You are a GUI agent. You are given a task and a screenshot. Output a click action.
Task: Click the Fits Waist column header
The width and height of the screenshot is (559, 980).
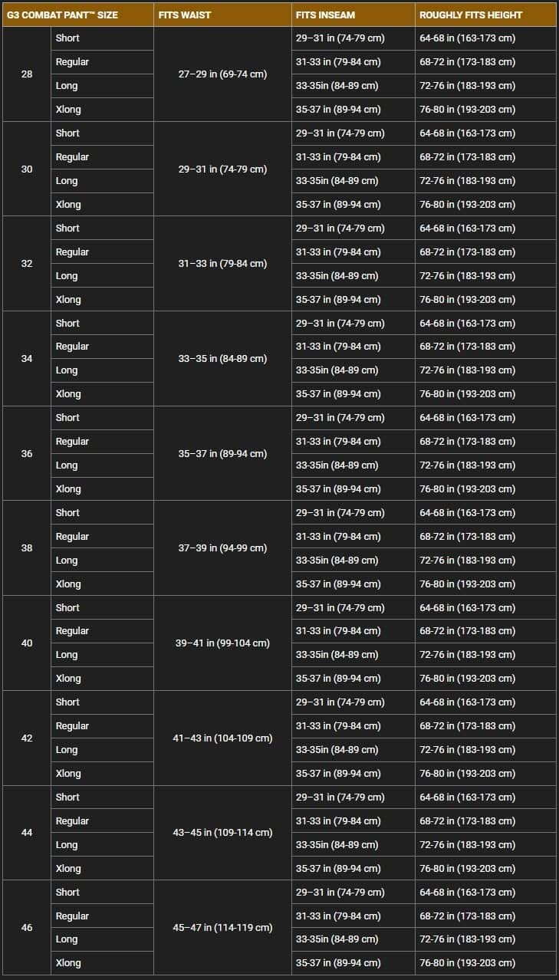point(185,15)
